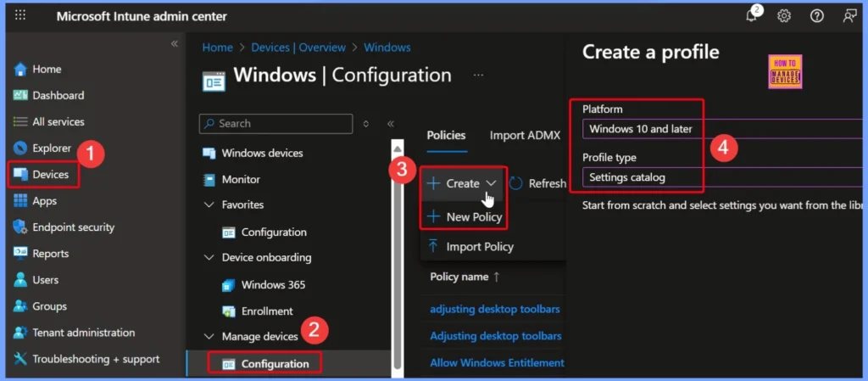Open the Platform dropdown
Image resolution: width=868 pixels, height=381 pixels.
[x=722, y=129]
